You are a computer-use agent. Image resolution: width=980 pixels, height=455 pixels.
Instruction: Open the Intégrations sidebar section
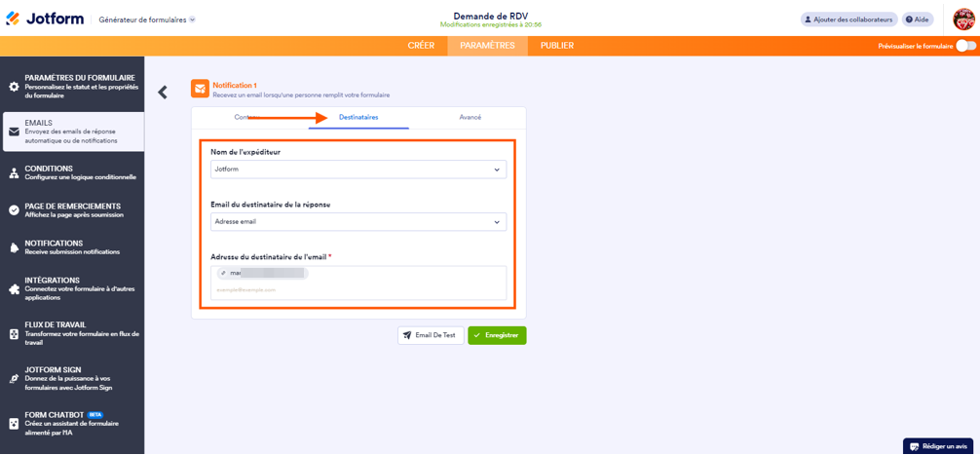click(x=72, y=288)
